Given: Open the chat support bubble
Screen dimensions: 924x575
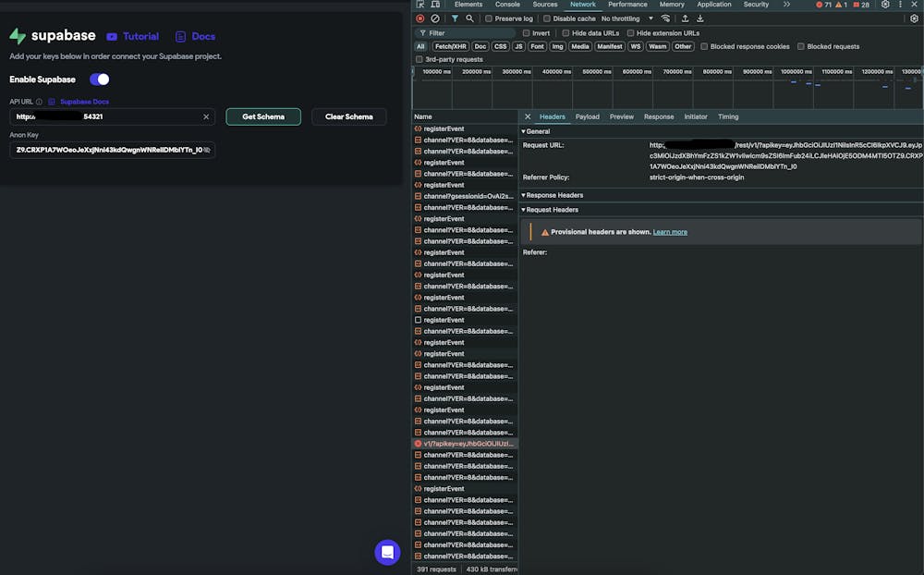Looking at the screenshot, I should click(x=387, y=552).
